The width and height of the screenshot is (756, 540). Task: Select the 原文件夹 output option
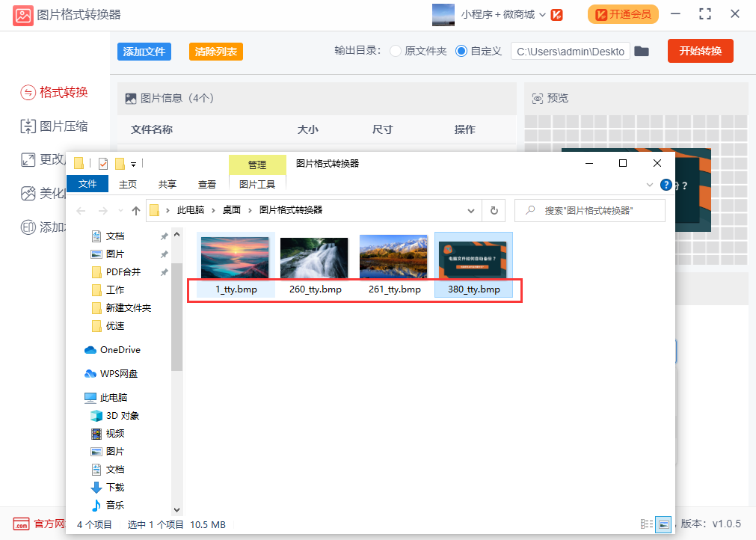396,51
